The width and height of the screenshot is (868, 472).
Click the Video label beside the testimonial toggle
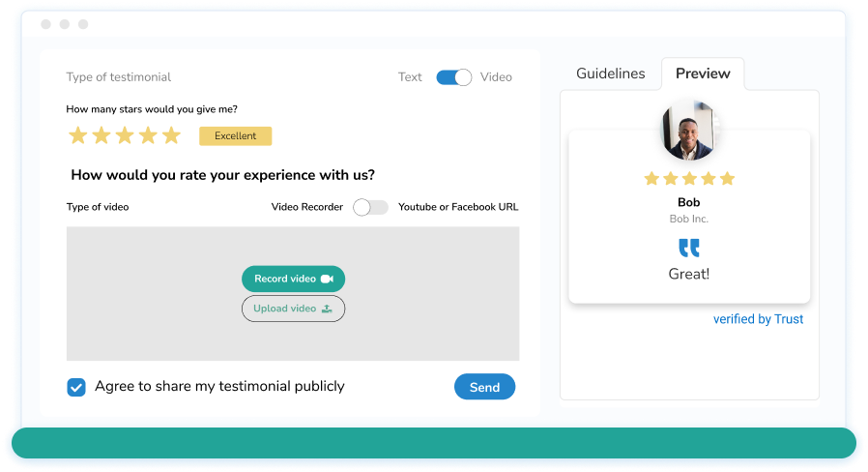coord(496,77)
